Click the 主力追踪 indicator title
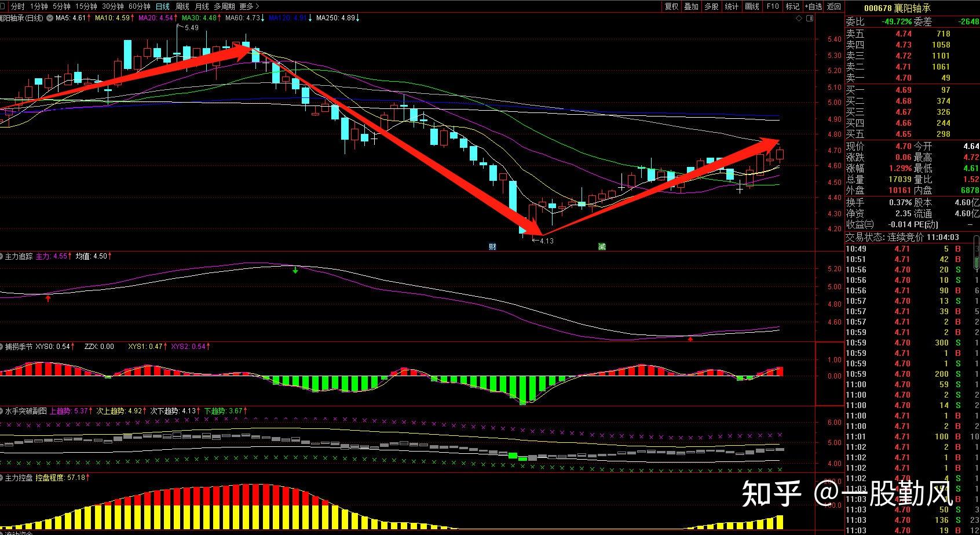The width and height of the screenshot is (980, 535). click(19, 256)
